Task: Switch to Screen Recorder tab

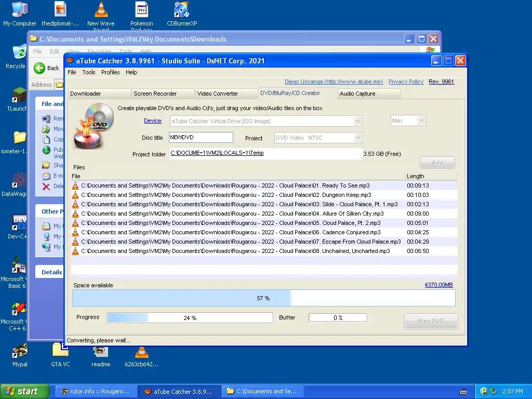Action: pos(163,94)
